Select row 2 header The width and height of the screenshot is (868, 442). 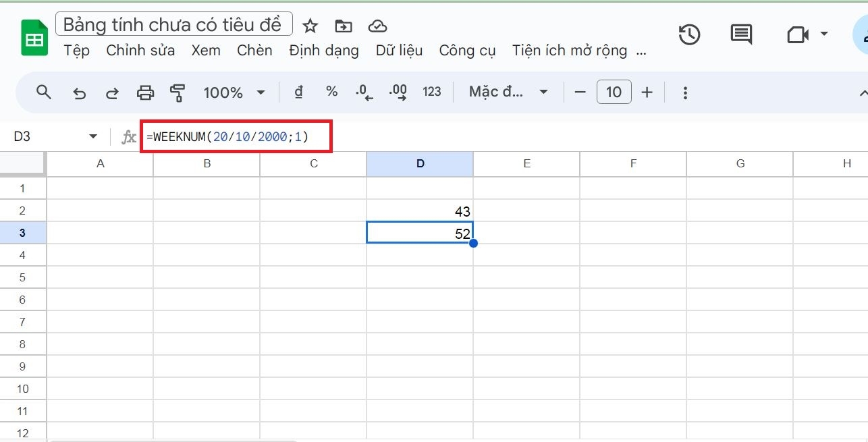23,211
